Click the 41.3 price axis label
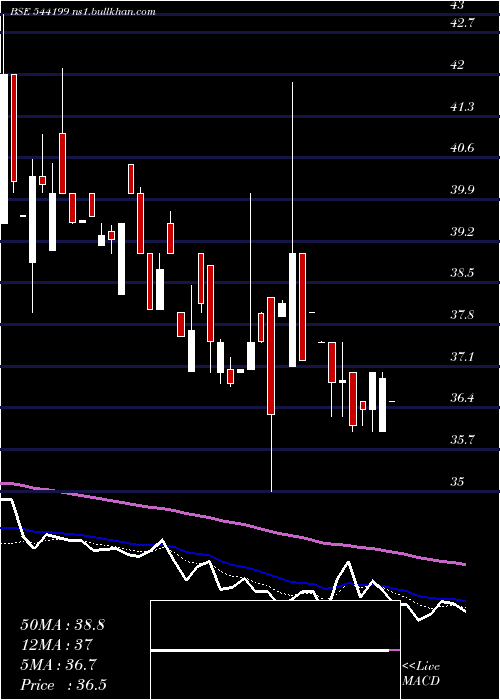The height and width of the screenshot is (700, 500). 462,107
